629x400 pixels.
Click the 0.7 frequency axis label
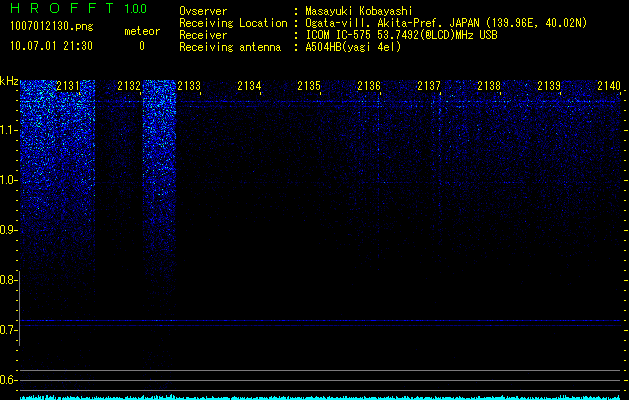(x=8, y=330)
